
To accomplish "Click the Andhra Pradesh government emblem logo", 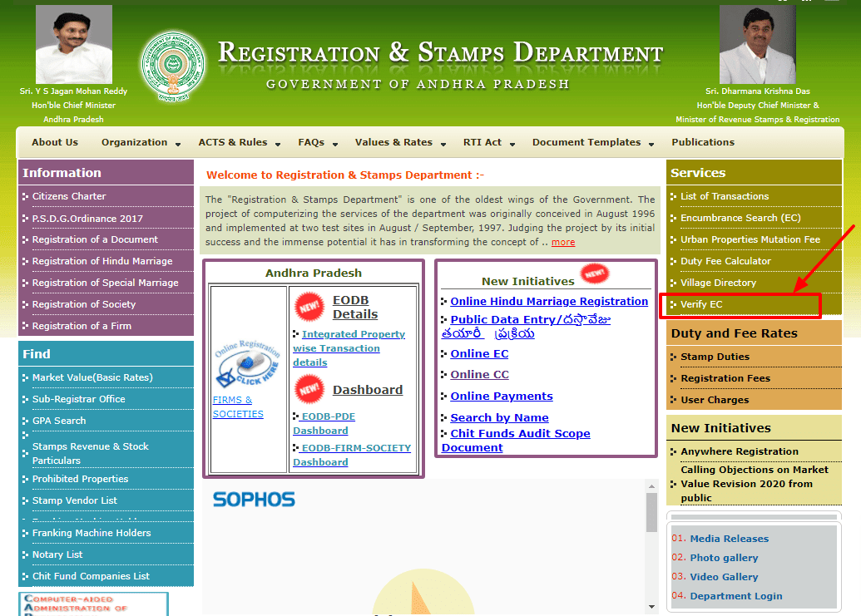I will [173, 67].
